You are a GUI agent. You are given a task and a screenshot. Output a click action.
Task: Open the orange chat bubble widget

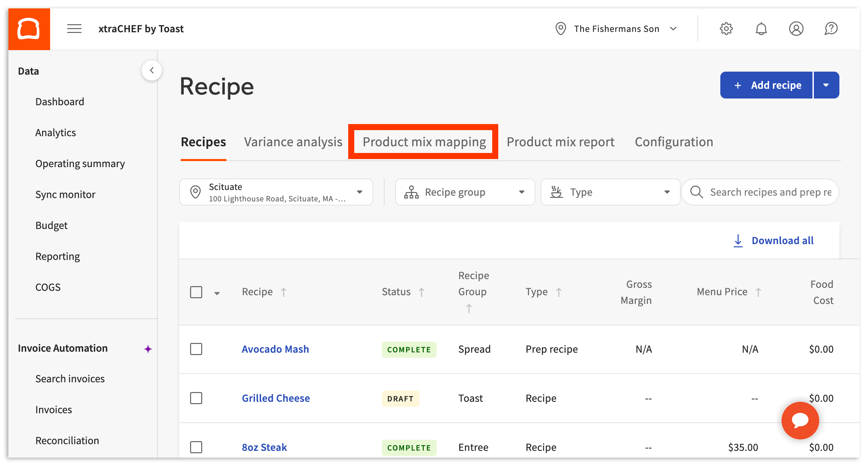[800, 420]
